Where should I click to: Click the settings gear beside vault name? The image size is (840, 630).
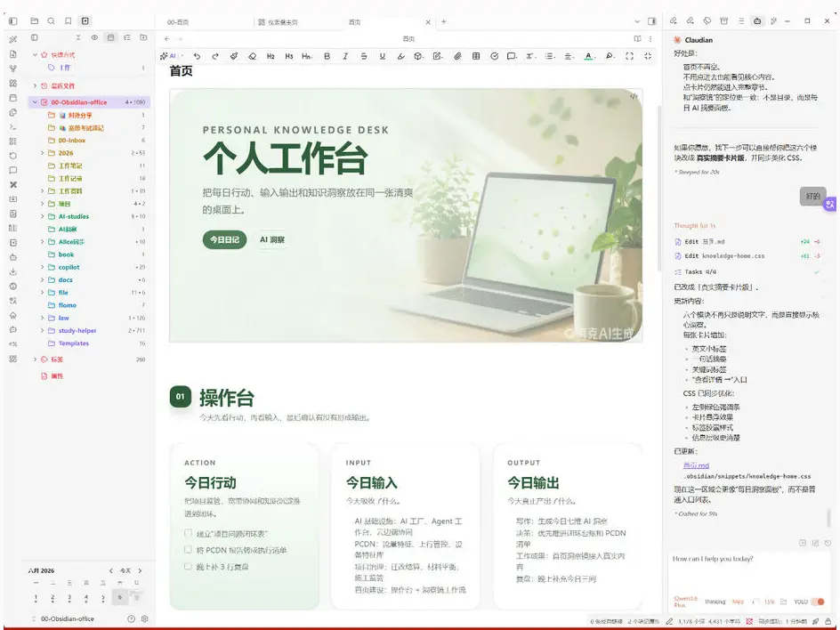tap(145, 618)
